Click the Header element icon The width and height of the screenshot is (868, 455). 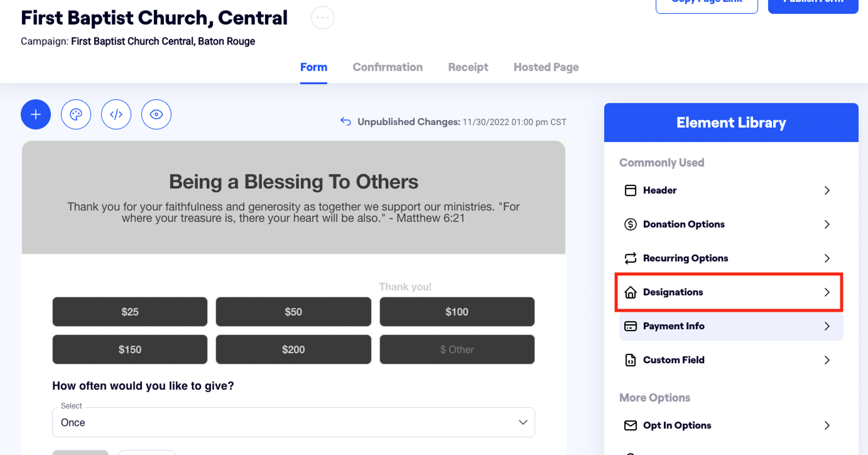(630, 190)
